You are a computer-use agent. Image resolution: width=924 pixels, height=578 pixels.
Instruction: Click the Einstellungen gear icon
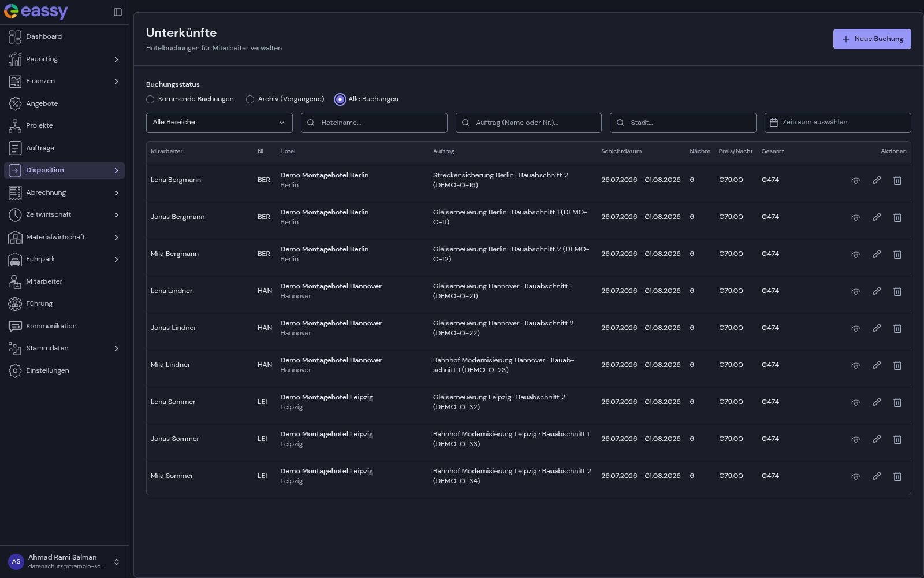coord(15,370)
